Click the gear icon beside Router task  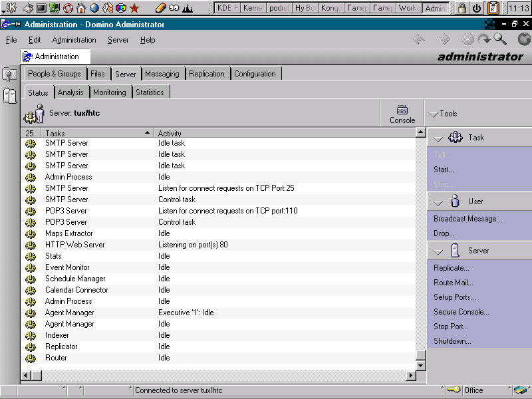coord(31,358)
